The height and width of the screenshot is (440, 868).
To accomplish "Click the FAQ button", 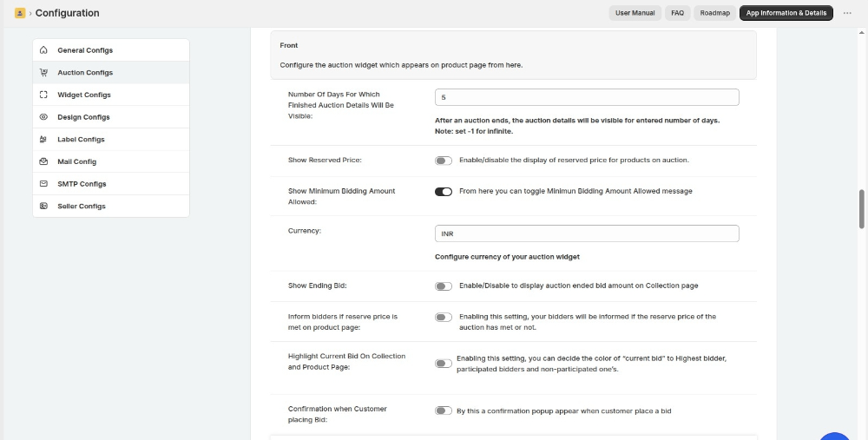I will (678, 13).
